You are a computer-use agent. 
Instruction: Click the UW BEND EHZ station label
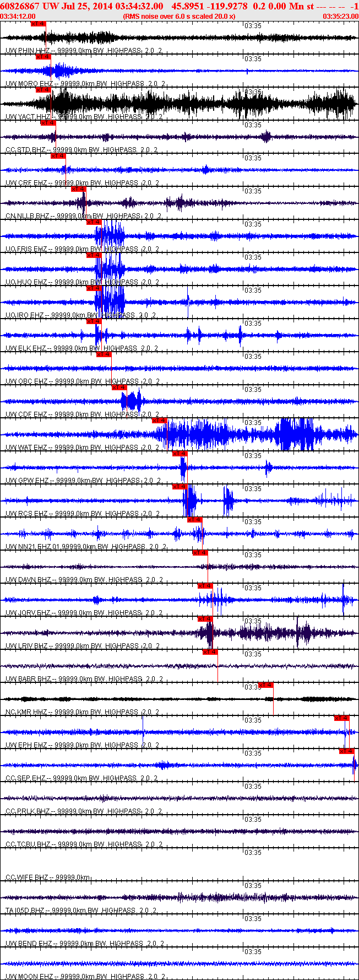[85, 944]
